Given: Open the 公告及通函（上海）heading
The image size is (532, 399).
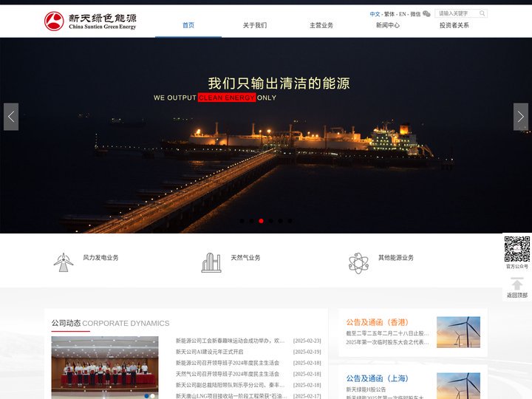Looking at the screenshot, I should [x=378, y=378].
